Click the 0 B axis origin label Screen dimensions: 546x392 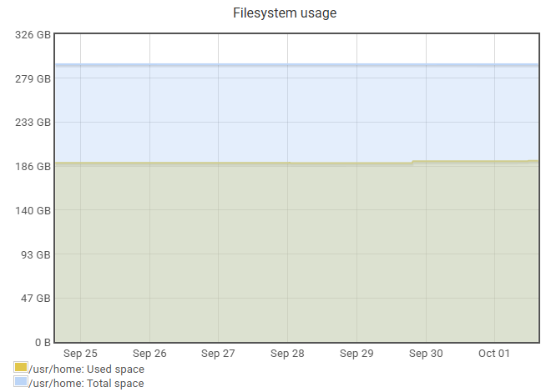(x=41, y=342)
